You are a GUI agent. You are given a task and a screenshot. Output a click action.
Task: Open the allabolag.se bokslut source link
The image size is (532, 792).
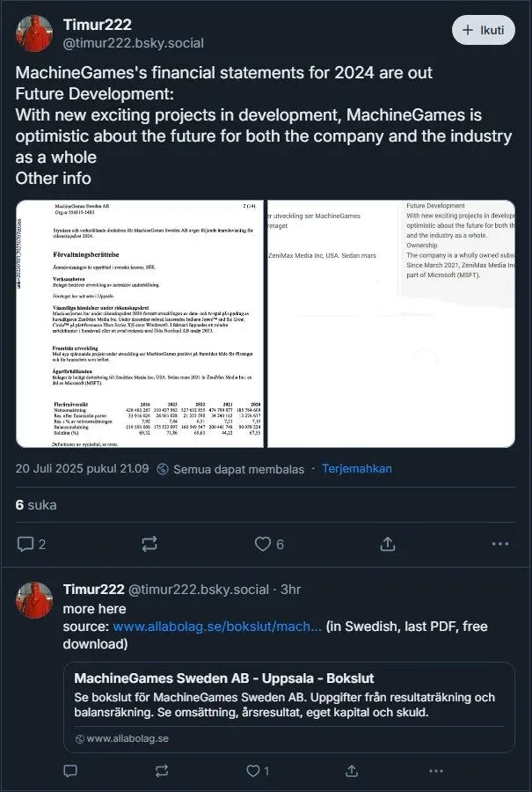pyautogui.click(x=217, y=627)
